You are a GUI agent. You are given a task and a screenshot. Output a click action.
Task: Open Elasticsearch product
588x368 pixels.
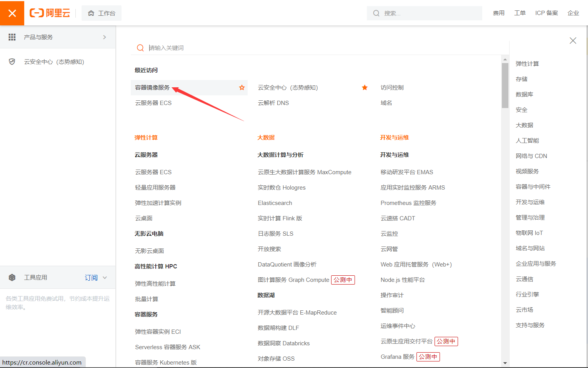point(275,203)
